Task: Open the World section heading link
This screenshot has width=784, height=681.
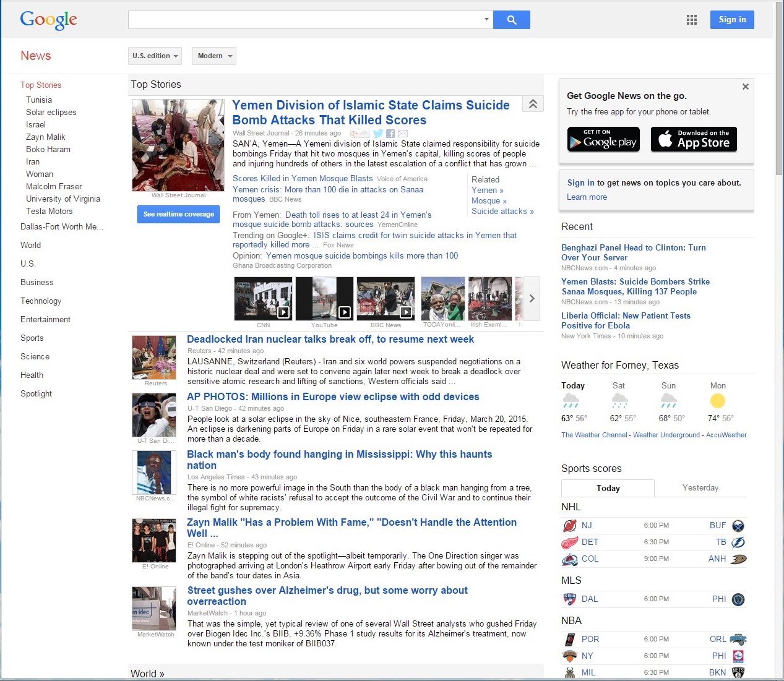Action: pos(147,674)
